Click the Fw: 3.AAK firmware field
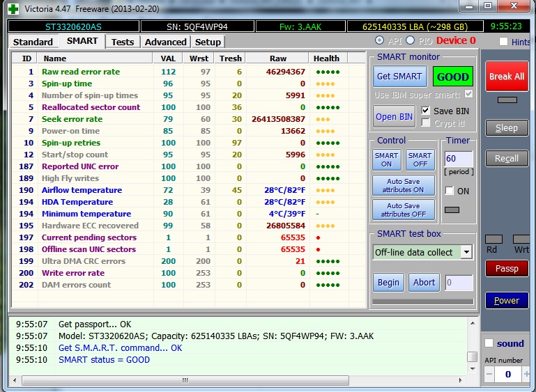This screenshot has height=392, width=536. [300, 26]
